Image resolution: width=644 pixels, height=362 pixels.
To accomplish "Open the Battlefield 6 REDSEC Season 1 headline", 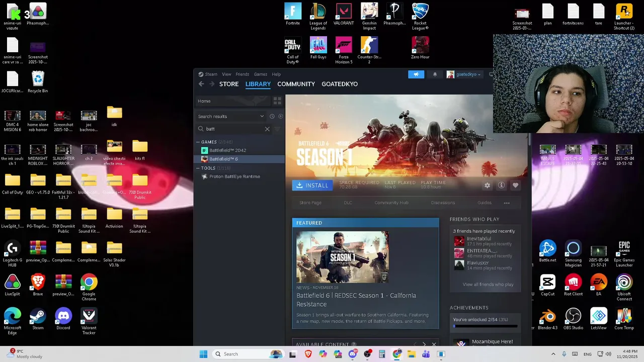I will [356, 300].
